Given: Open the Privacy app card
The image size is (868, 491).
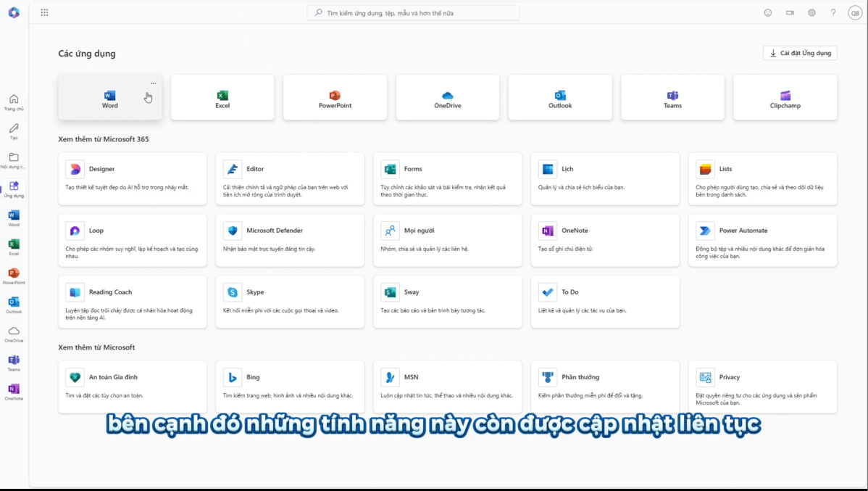Looking at the screenshot, I should (763, 387).
